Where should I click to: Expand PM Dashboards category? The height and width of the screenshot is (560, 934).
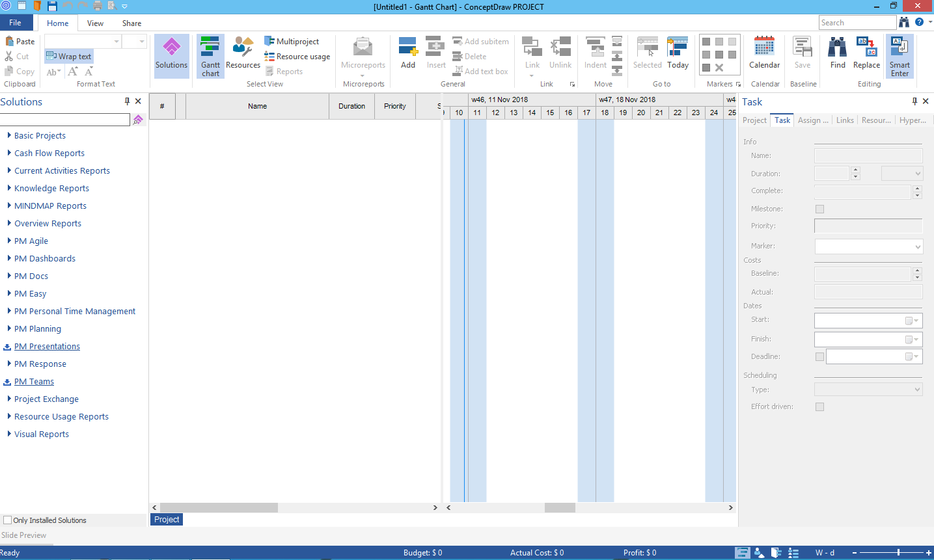tap(9, 258)
